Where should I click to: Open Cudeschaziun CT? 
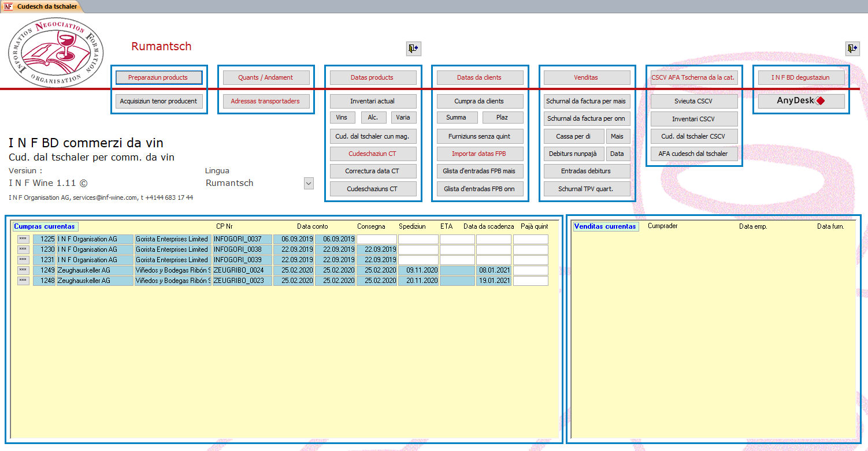click(x=373, y=154)
